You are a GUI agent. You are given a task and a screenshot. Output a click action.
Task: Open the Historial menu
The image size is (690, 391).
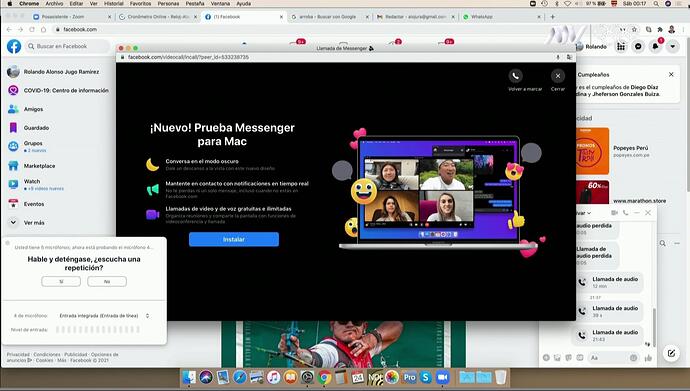[114, 4]
